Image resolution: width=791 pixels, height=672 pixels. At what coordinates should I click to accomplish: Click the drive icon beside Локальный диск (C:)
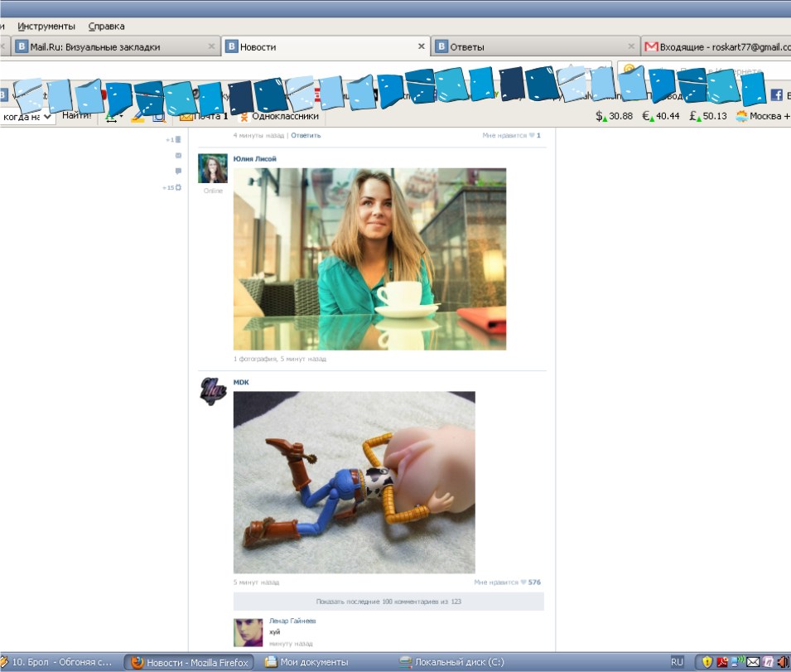point(406,662)
